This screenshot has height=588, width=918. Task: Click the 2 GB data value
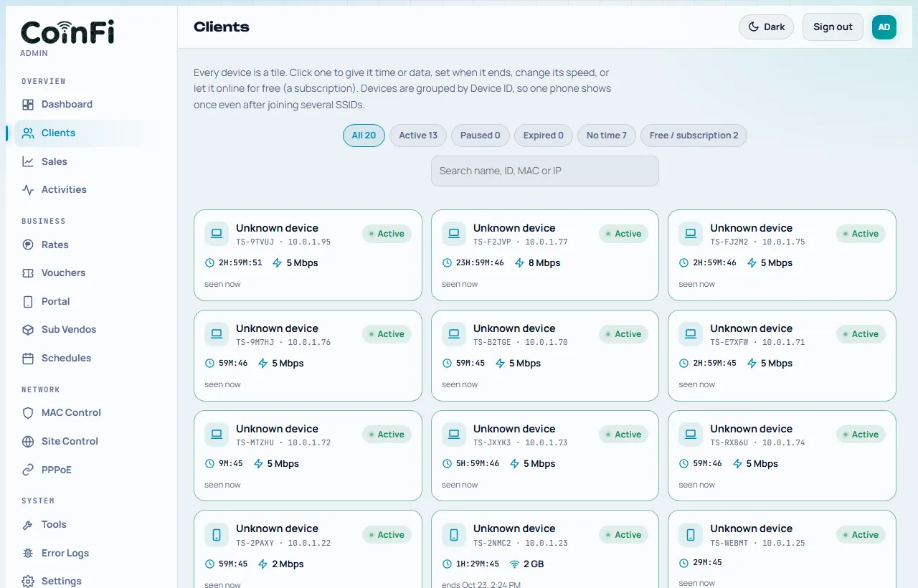pyautogui.click(x=534, y=564)
